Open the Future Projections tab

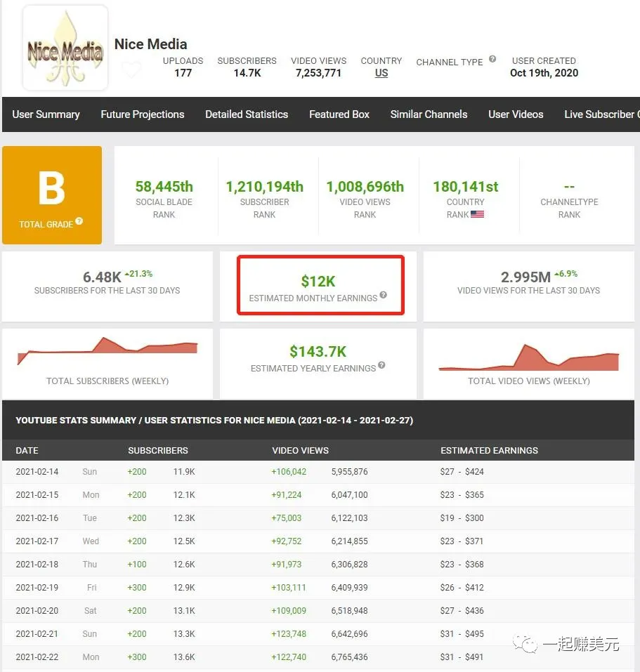pos(143,114)
